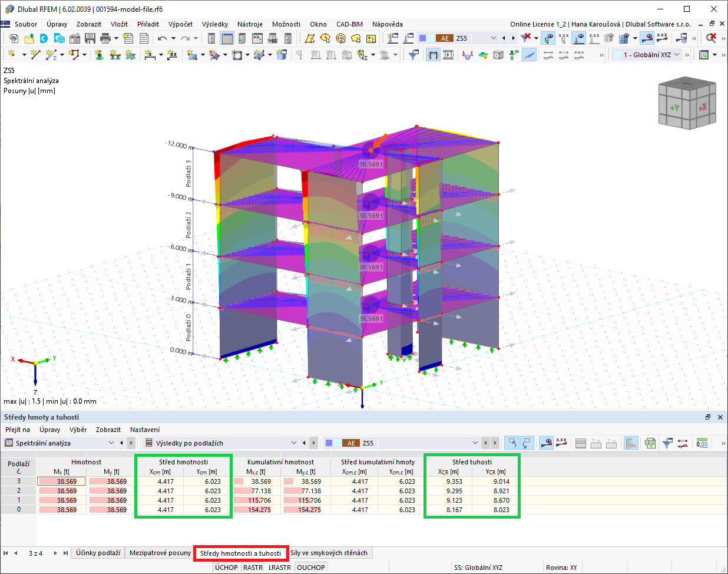Click the Print icon in the toolbar

pyautogui.click(x=105, y=38)
